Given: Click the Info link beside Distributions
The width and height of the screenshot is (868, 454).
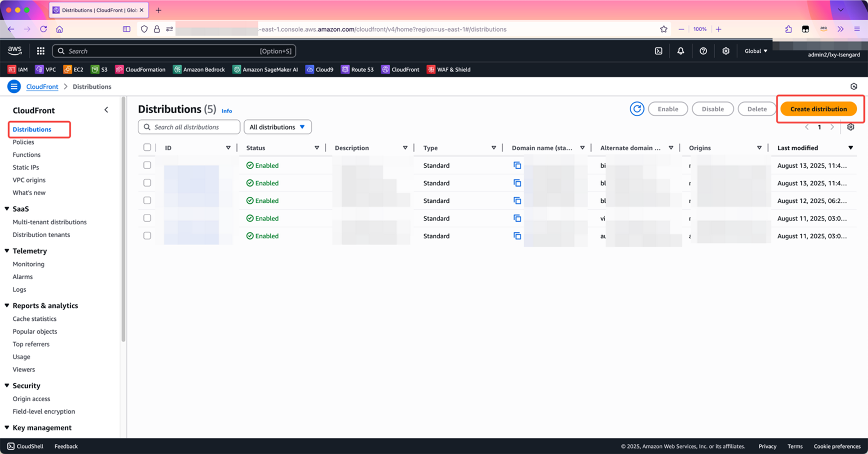Looking at the screenshot, I should tap(227, 111).
